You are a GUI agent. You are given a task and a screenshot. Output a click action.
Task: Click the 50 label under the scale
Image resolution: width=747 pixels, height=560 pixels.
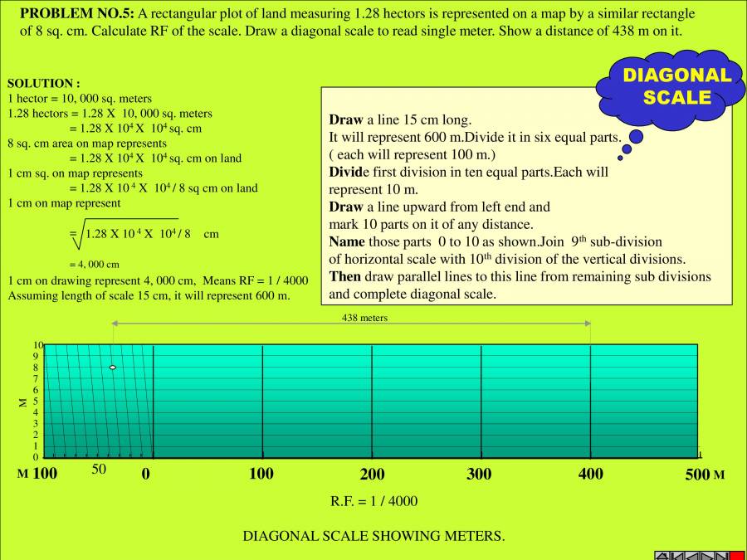[100, 470]
